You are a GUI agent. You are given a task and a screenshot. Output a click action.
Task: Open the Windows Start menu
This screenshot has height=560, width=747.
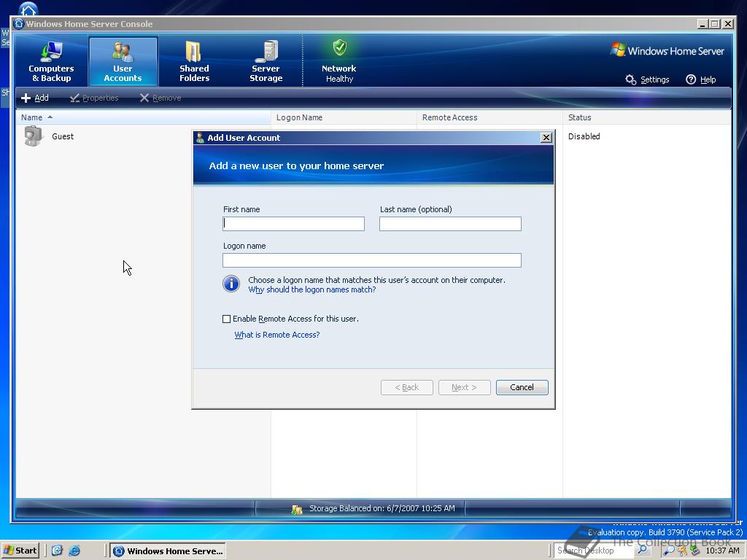tap(20, 551)
